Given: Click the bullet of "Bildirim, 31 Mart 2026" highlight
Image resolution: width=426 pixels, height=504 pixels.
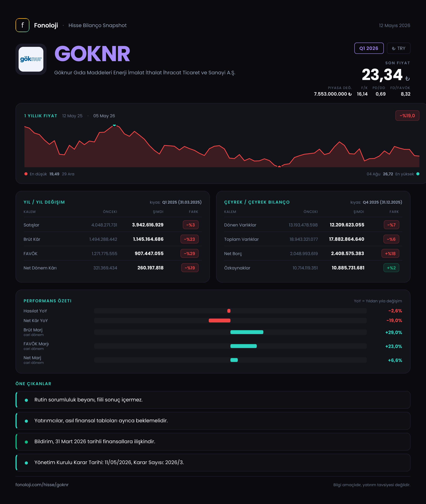Looking at the screenshot, I should tap(26, 442).
